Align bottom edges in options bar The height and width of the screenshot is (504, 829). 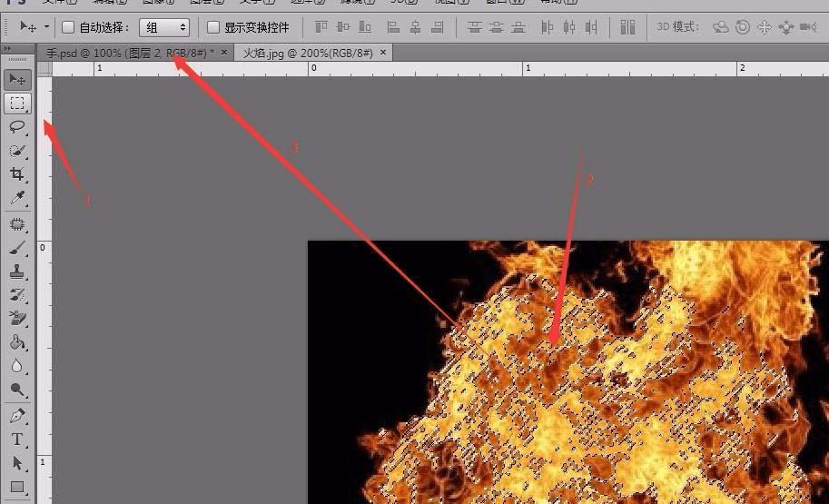(365, 27)
